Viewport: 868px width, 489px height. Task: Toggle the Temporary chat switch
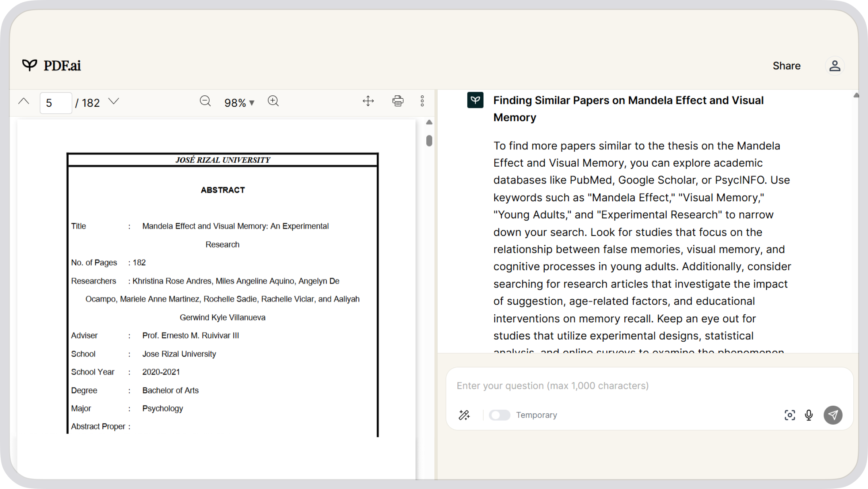[500, 415]
